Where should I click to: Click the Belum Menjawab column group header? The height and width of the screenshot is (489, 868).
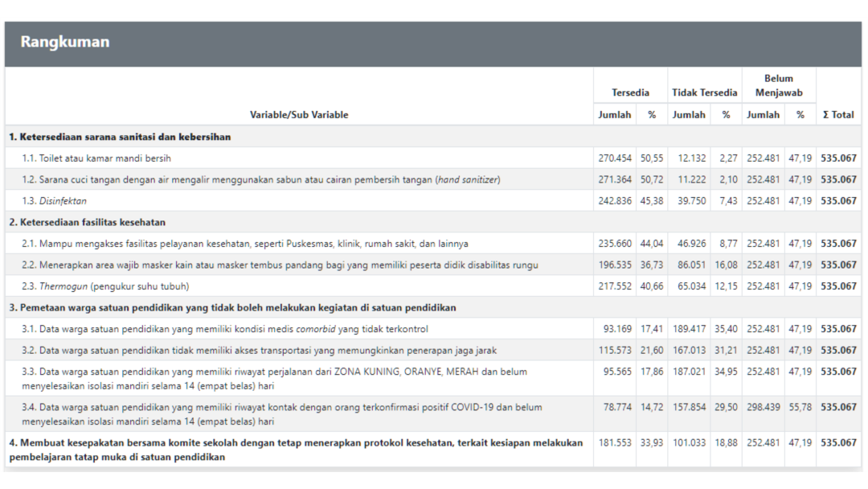click(x=778, y=85)
